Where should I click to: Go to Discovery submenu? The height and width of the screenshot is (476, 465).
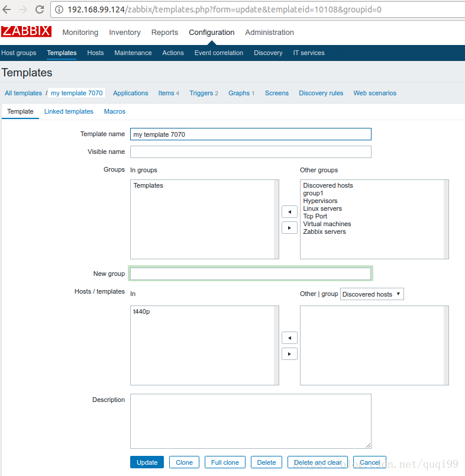point(268,53)
